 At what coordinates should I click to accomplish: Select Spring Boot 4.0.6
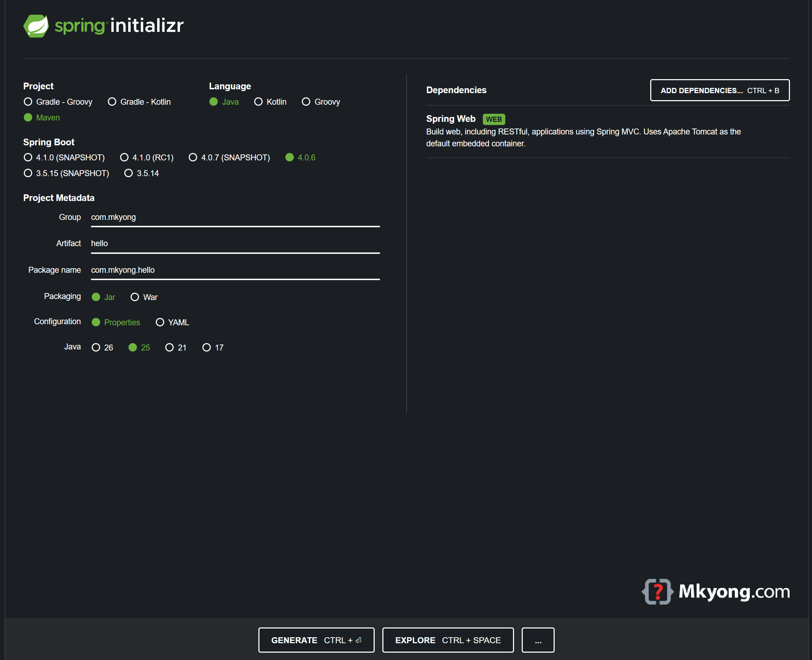[x=300, y=158]
